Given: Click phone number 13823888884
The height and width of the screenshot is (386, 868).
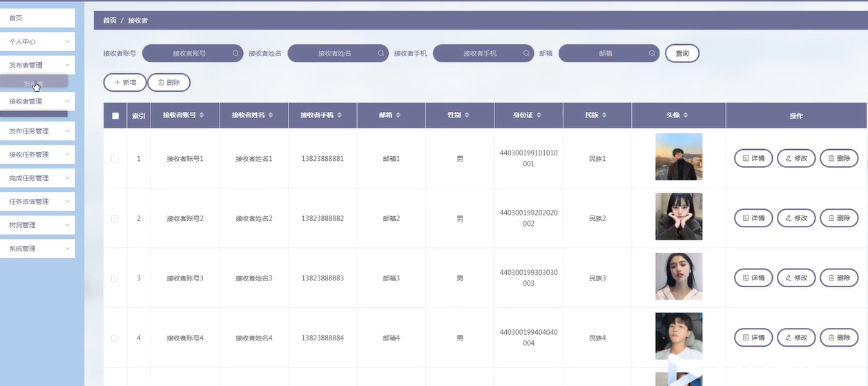Looking at the screenshot, I should [322, 338].
